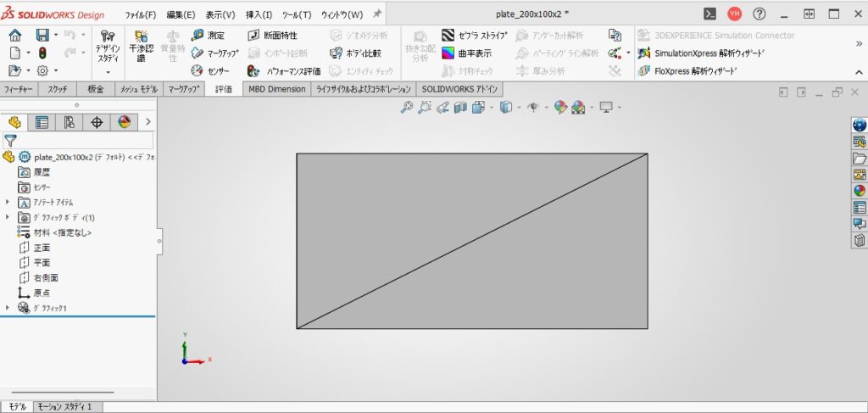Image resolution: width=868 pixels, height=413 pixels.
Task: Switch to the スケッチ tab
Action: (58, 89)
